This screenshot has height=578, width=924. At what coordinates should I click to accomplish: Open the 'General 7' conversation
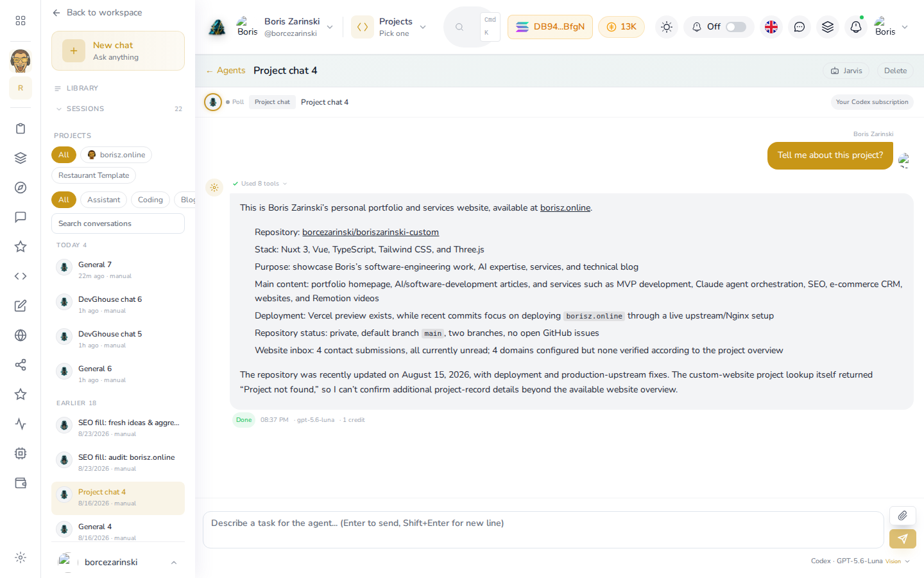(x=118, y=270)
